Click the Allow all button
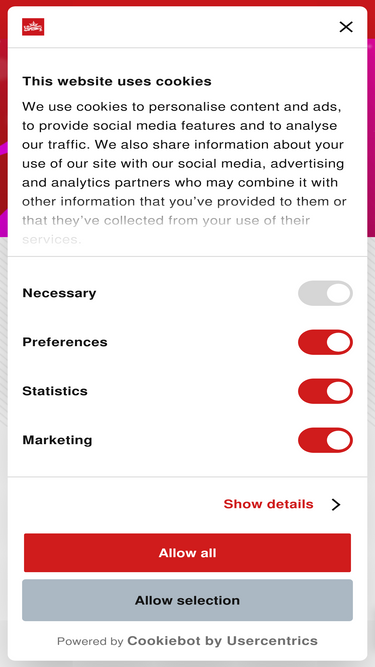375x667 pixels. 188,553
